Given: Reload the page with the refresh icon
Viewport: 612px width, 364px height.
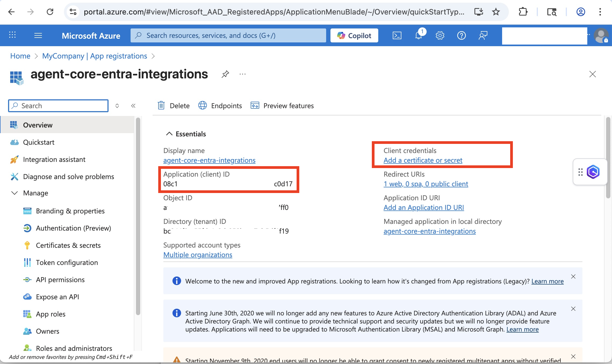Looking at the screenshot, I should tap(50, 12).
